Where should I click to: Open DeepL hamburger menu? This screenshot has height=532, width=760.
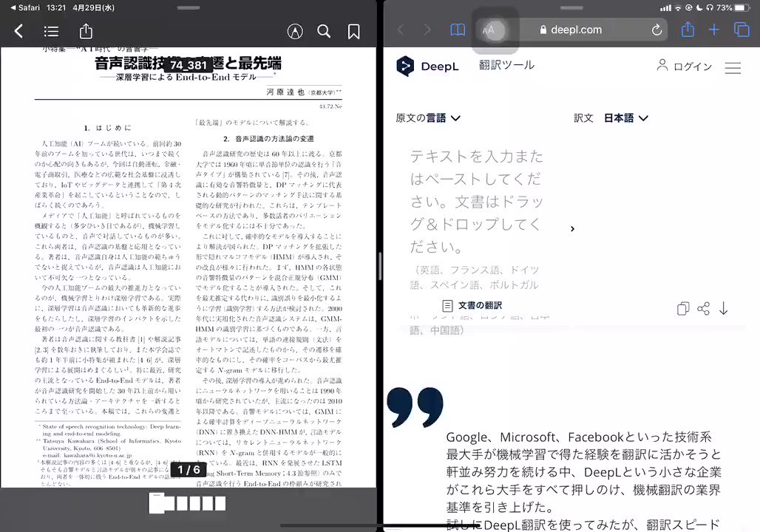(733, 67)
